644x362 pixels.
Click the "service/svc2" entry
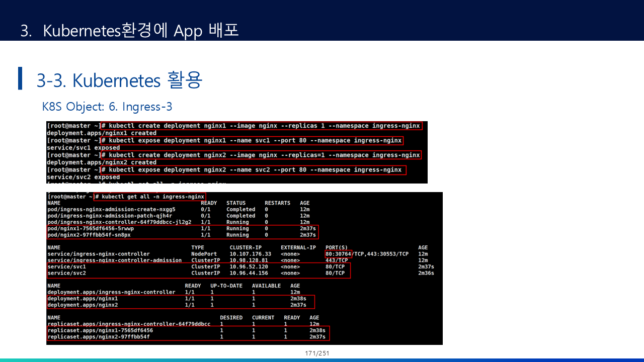tap(66, 273)
